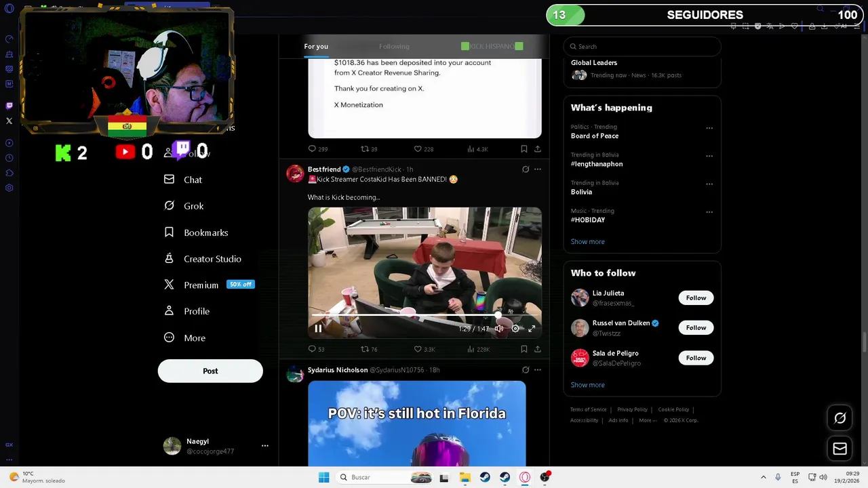
Task: Like Bestfriend's post with 3.3K likes
Action: click(x=425, y=350)
